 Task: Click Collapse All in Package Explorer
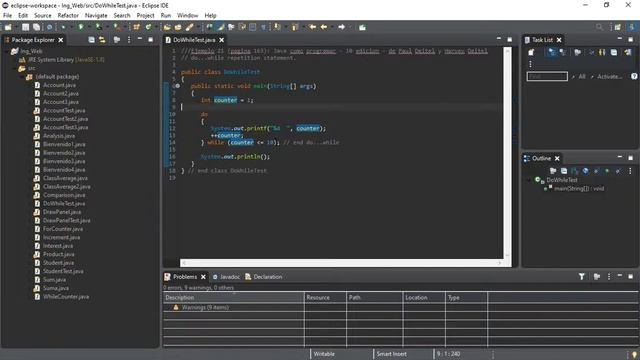(x=91, y=40)
